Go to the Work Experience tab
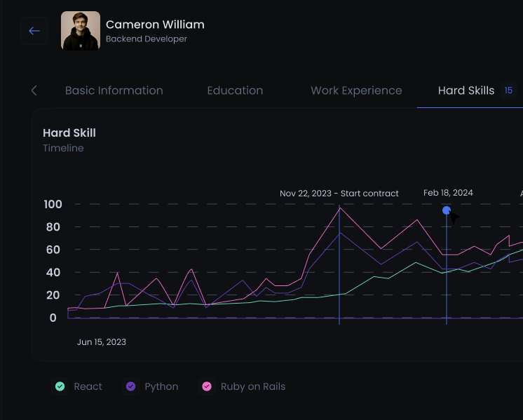523x420 pixels. (356, 90)
